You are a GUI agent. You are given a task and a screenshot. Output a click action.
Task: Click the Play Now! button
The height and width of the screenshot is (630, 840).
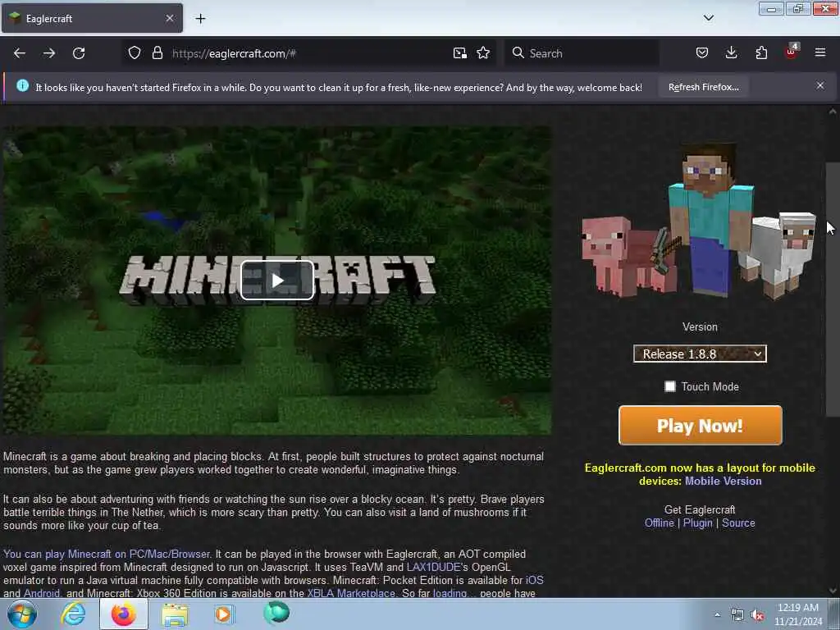tap(701, 426)
